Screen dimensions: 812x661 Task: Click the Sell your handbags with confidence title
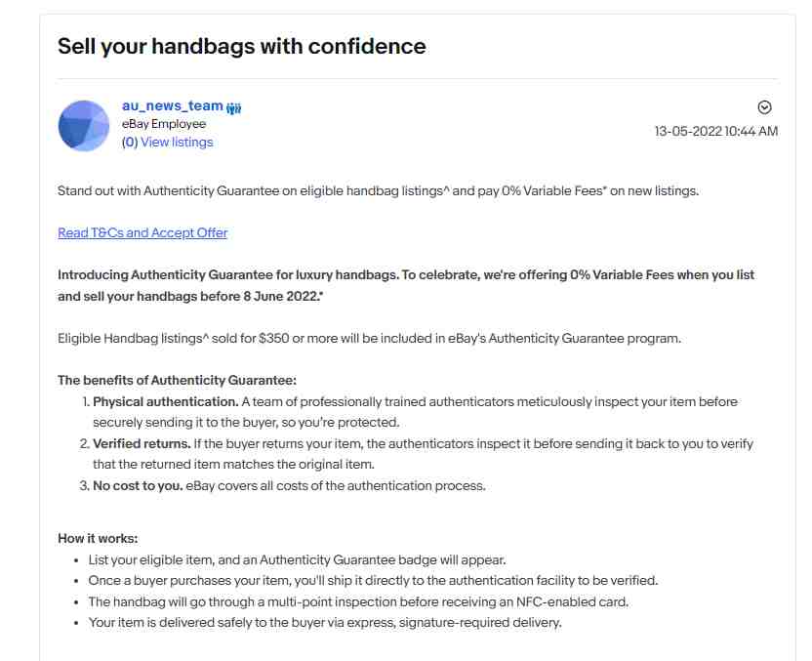242,46
